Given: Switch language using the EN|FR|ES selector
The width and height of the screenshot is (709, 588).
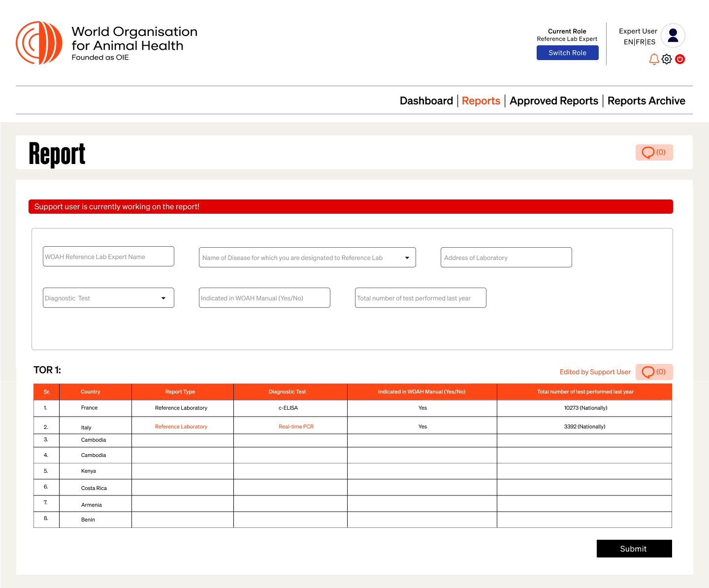Looking at the screenshot, I should (639, 42).
